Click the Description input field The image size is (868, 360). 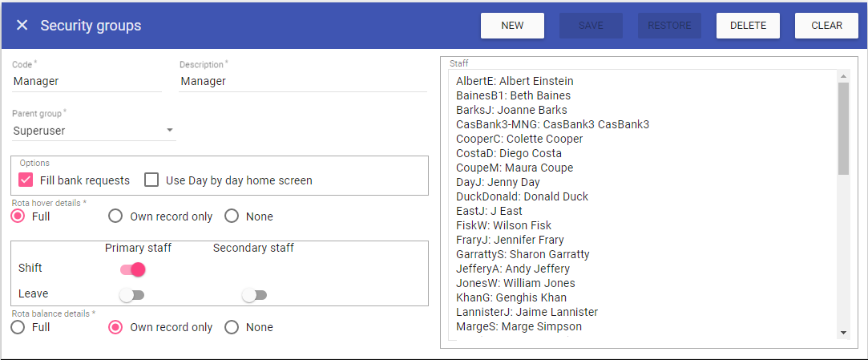tap(302, 81)
